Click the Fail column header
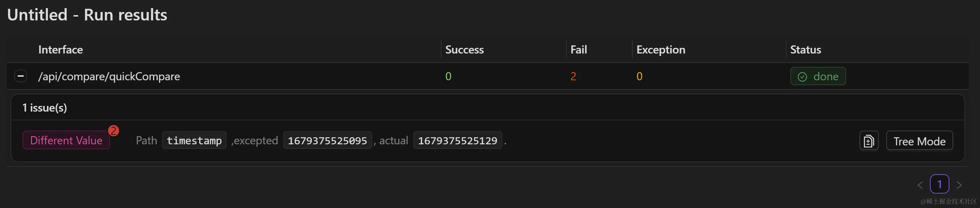The height and width of the screenshot is (208, 980). click(578, 50)
